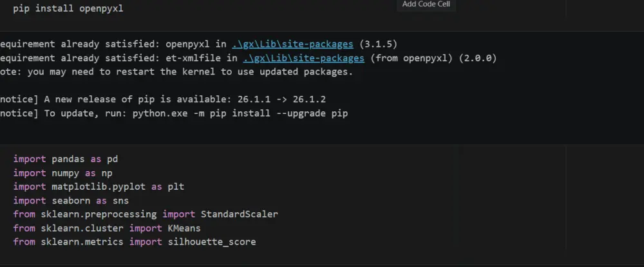Click the matplotlib.pyplot import line

[99, 187]
